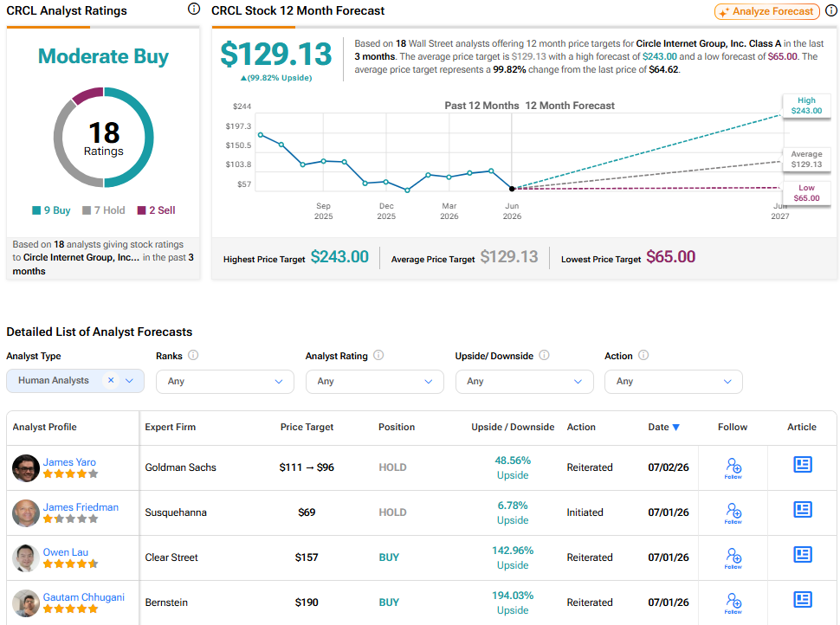Viewport: 840px width, 625px height.
Task: Open Gautam Chhugani's article icon
Action: tap(802, 599)
